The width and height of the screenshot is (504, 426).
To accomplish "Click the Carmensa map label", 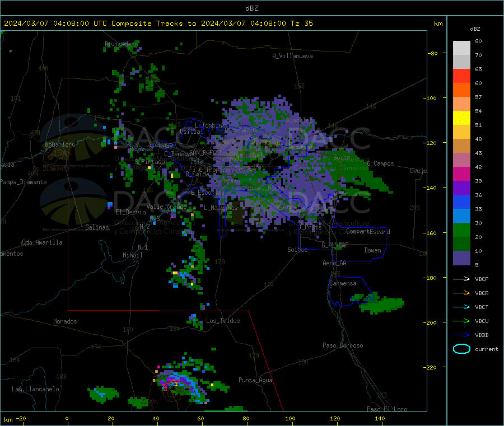I will (343, 283).
